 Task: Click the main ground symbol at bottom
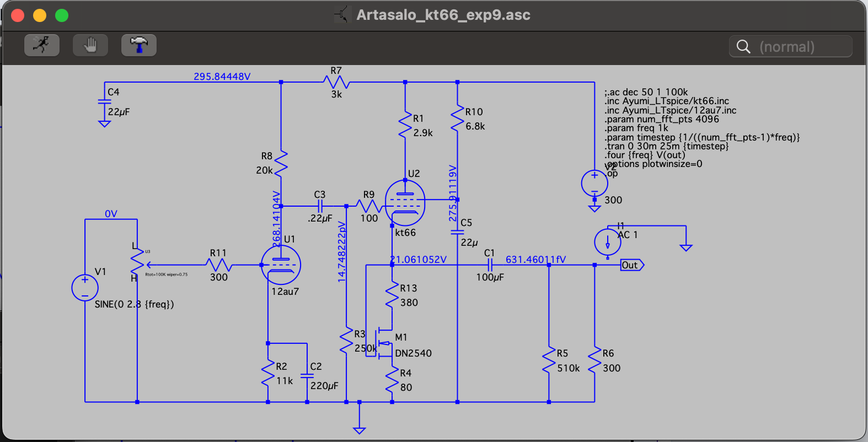pos(360,430)
